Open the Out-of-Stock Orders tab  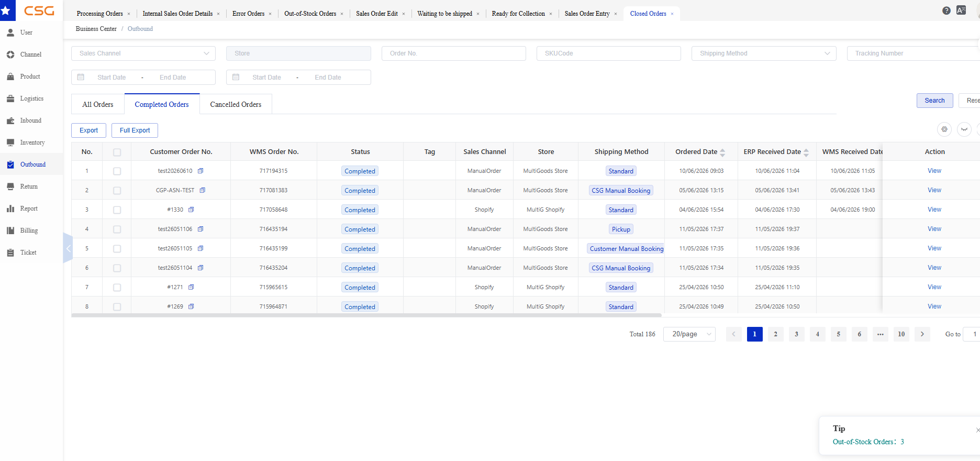(x=310, y=14)
